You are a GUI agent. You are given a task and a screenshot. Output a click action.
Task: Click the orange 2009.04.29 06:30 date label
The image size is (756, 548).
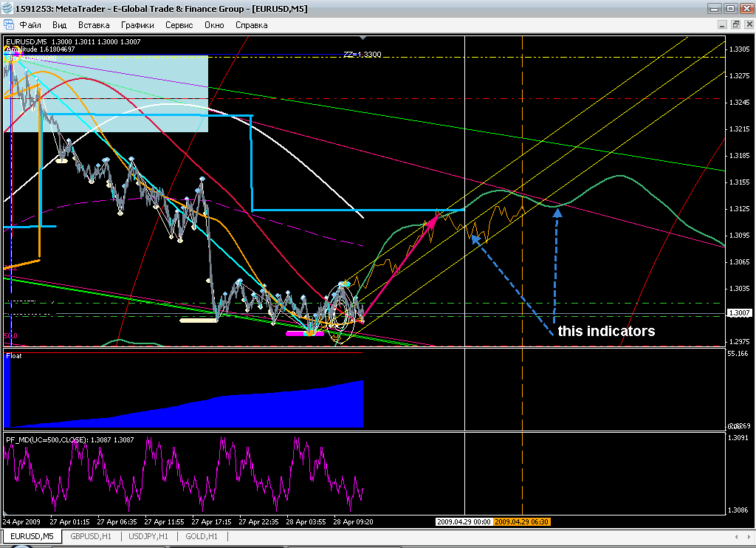[x=522, y=522]
